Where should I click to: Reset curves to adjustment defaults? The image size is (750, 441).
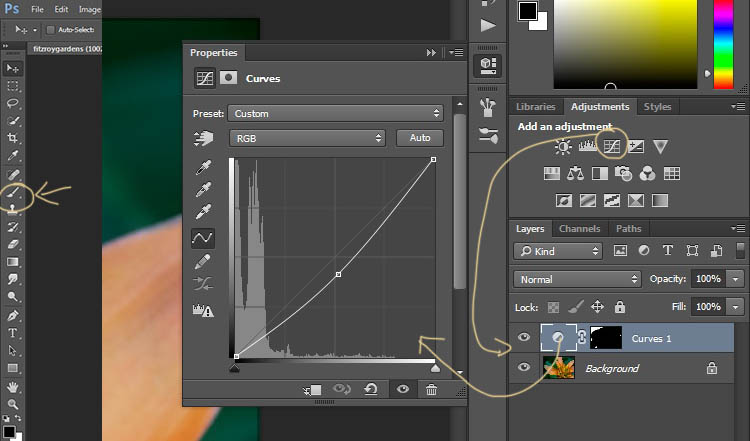coord(371,390)
